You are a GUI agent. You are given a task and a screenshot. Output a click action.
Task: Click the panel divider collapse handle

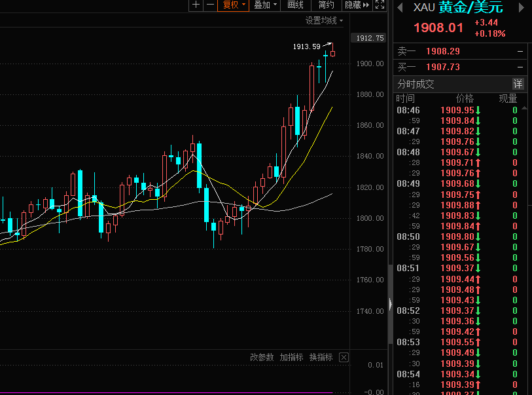pyautogui.click(x=391, y=303)
